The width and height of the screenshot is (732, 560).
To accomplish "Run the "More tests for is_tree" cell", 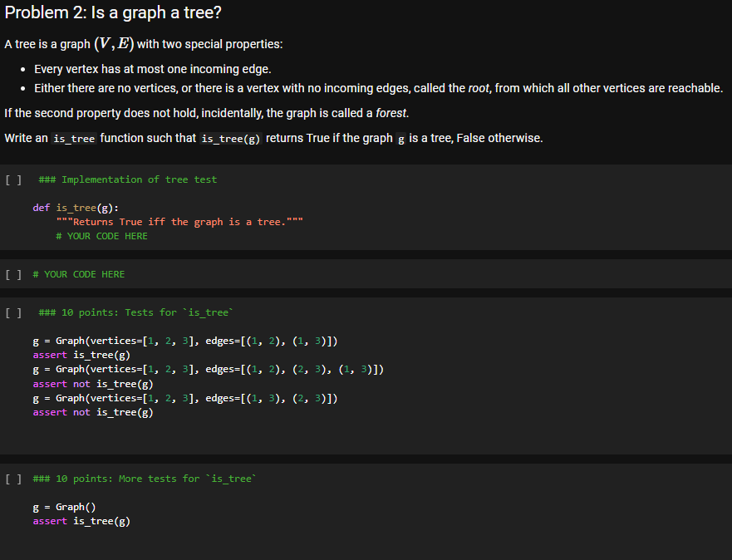I will tap(12, 479).
